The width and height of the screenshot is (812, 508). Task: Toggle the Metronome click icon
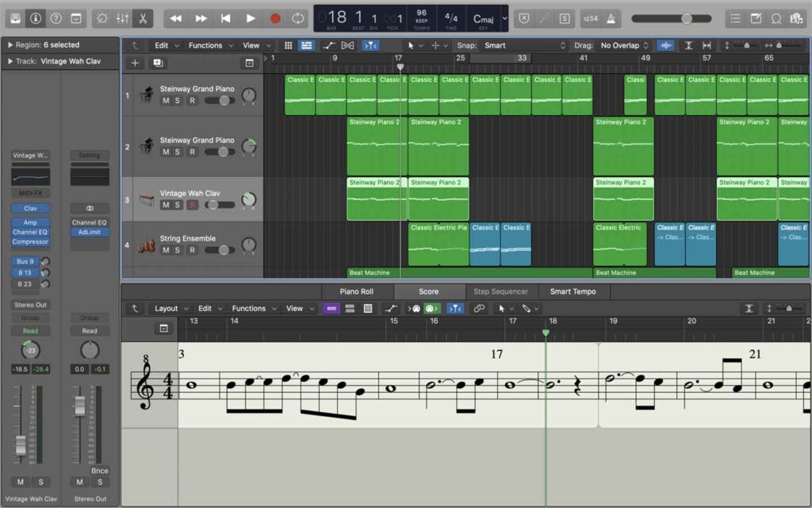(611, 19)
